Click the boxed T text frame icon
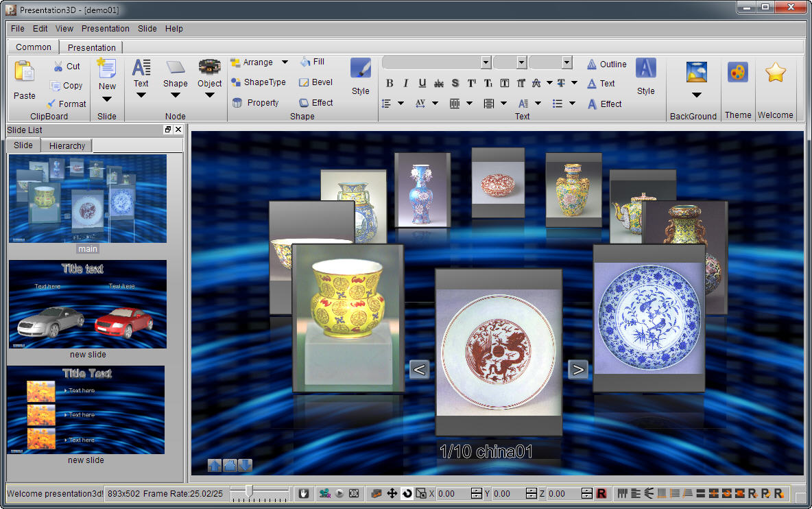 point(504,83)
